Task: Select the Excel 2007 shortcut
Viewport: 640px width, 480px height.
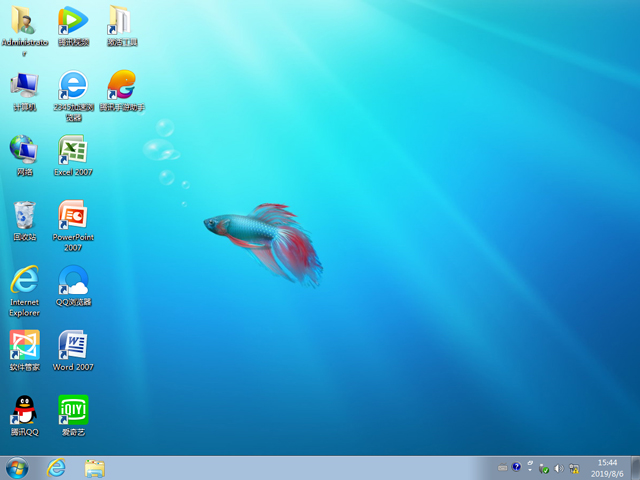Action: [72, 150]
